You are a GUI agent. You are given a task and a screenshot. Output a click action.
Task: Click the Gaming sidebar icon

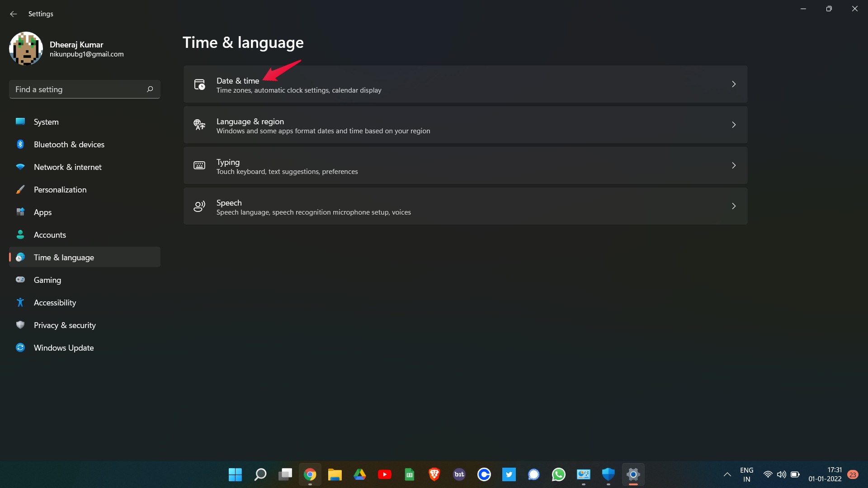coord(20,279)
